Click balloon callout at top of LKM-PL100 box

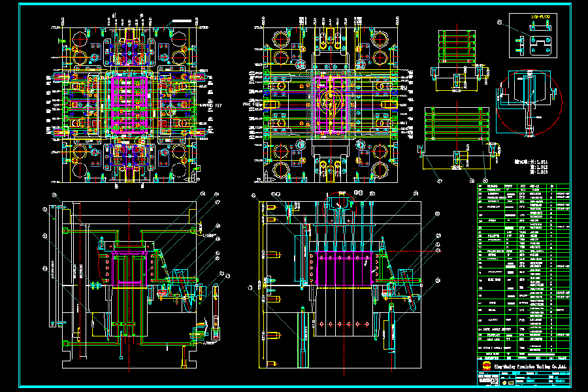501,22
